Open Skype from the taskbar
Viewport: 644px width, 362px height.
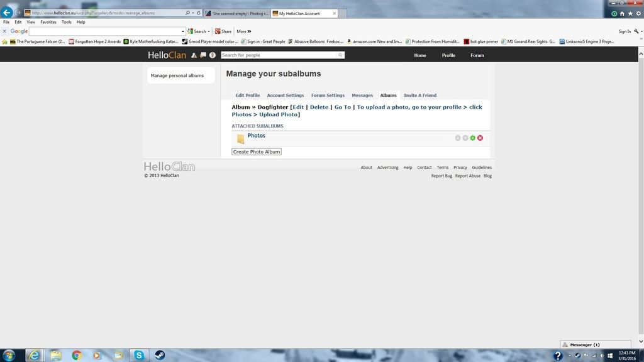pyautogui.click(x=139, y=355)
